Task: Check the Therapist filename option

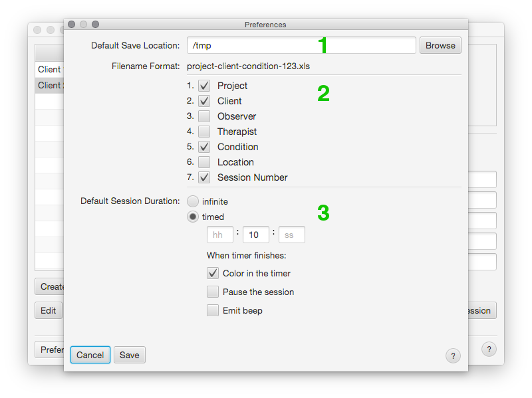Action: click(204, 132)
